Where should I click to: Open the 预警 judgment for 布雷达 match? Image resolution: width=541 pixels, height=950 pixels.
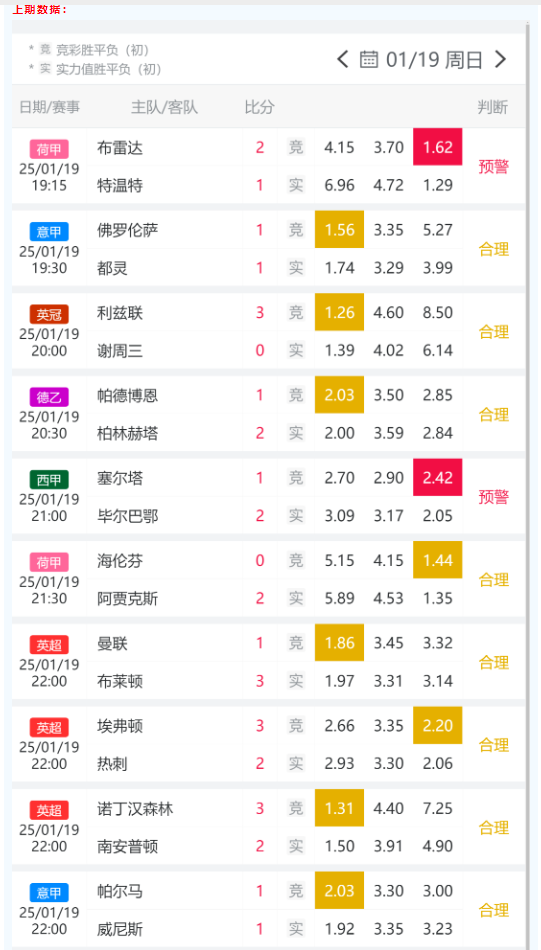[x=494, y=166]
